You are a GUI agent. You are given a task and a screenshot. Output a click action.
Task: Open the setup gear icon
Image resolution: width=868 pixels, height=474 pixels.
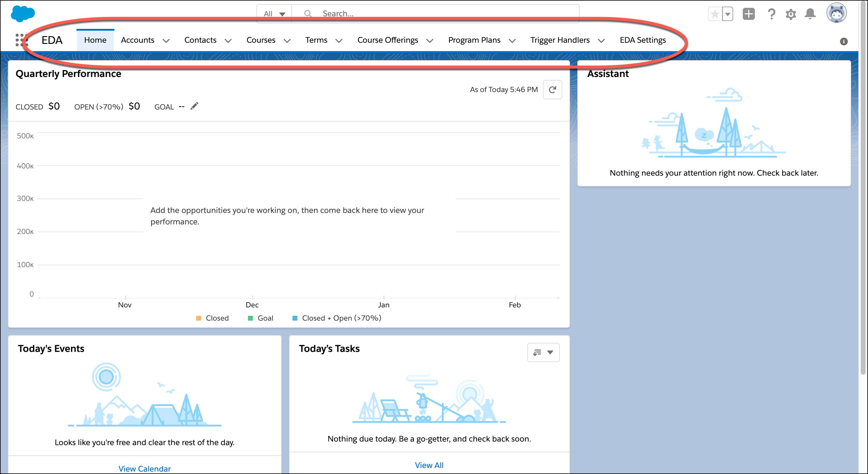point(790,14)
